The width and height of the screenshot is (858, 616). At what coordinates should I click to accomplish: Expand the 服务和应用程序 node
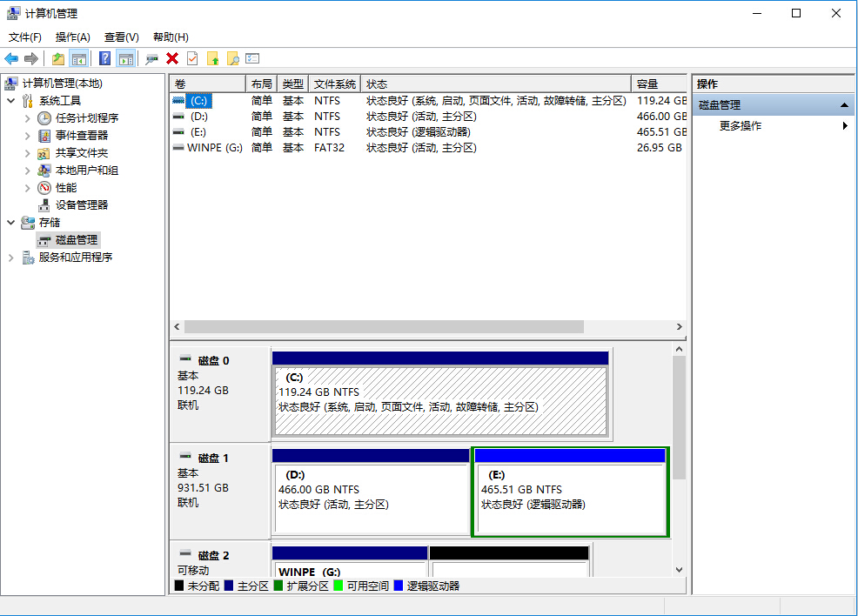click(10, 258)
